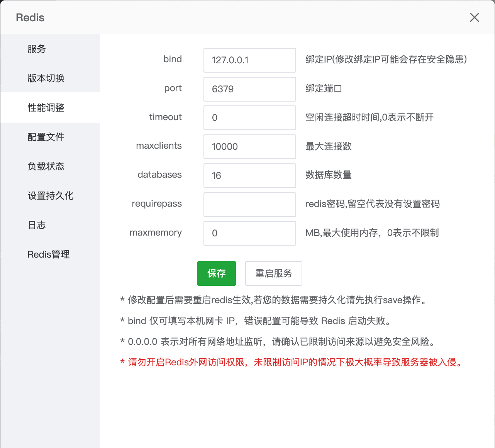Click the requirepass label text
Image resolution: width=495 pixels, height=448 pixels.
157,204
